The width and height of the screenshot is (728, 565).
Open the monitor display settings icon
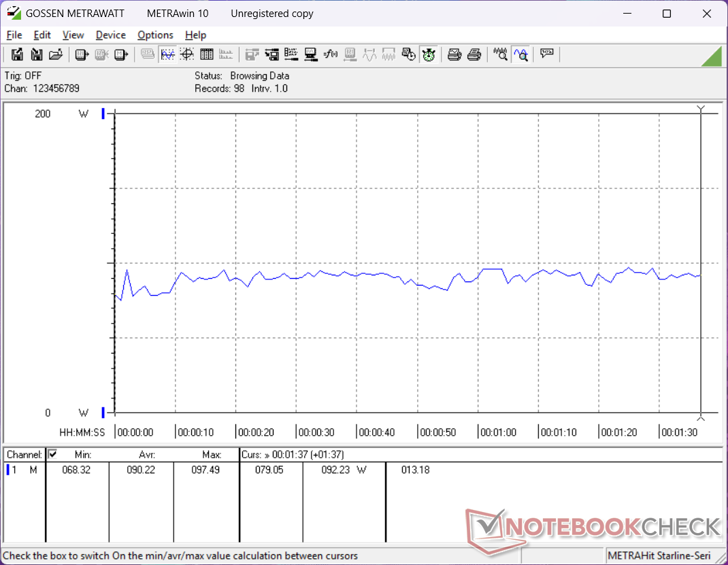pyautogui.click(x=311, y=55)
